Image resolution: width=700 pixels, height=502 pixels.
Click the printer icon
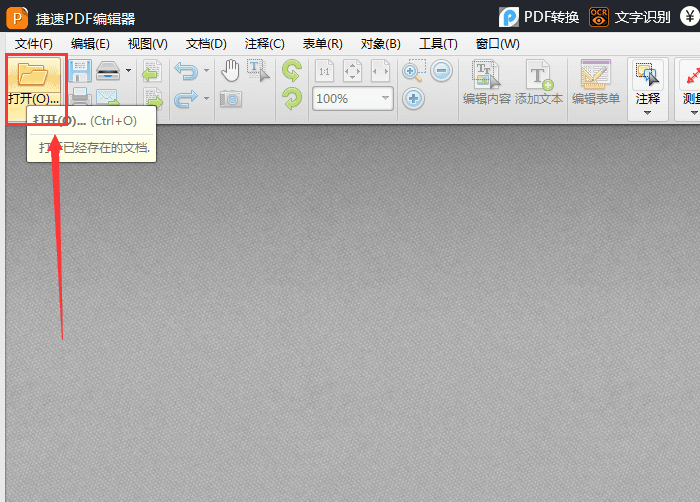click(80, 97)
